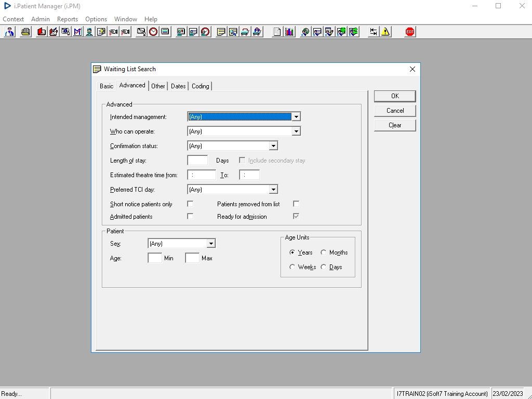Click the yellow warning triangle icon

[x=385, y=32]
